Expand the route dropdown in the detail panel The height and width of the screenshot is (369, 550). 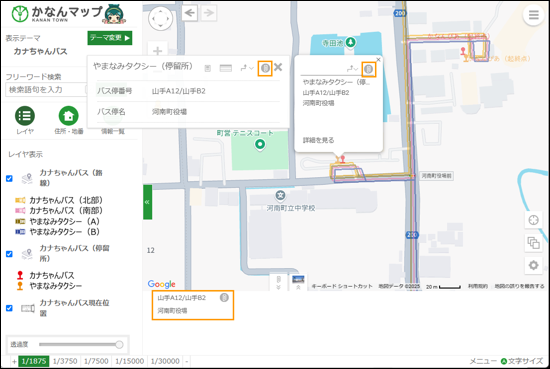click(247, 68)
